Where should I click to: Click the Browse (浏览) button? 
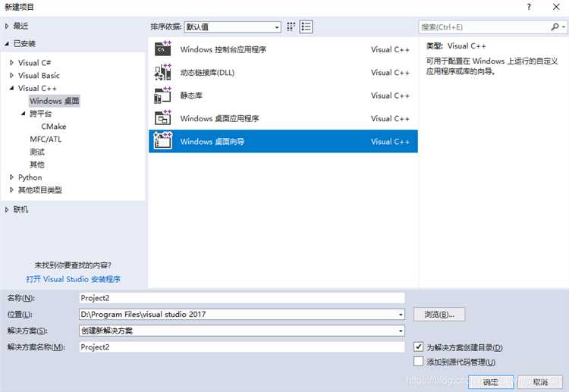tap(439, 315)
